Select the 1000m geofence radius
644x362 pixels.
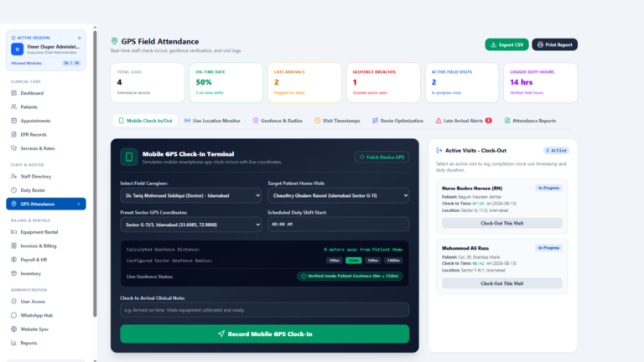click(x=393, y=261)
